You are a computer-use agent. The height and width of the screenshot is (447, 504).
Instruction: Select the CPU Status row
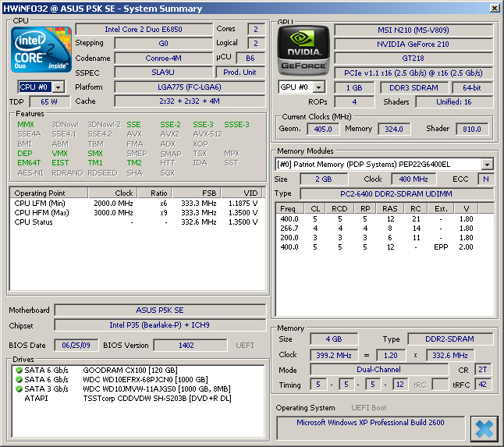click(137, 222)
